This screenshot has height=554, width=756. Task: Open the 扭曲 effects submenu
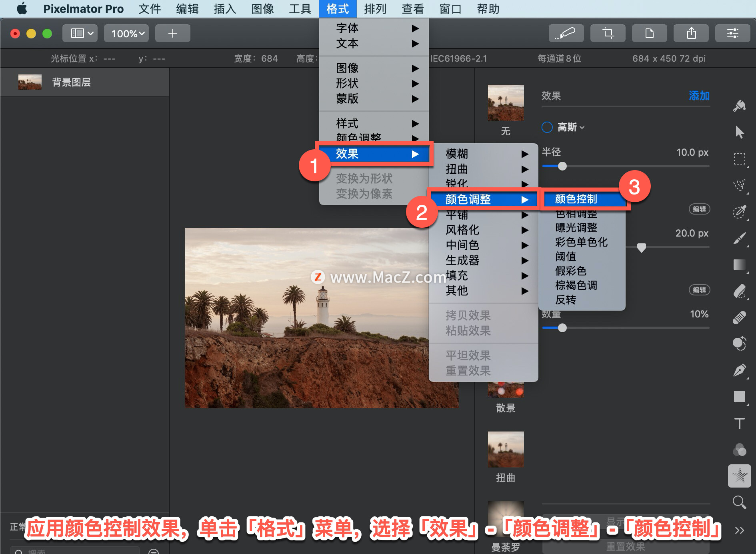click(x=483, y=169)
